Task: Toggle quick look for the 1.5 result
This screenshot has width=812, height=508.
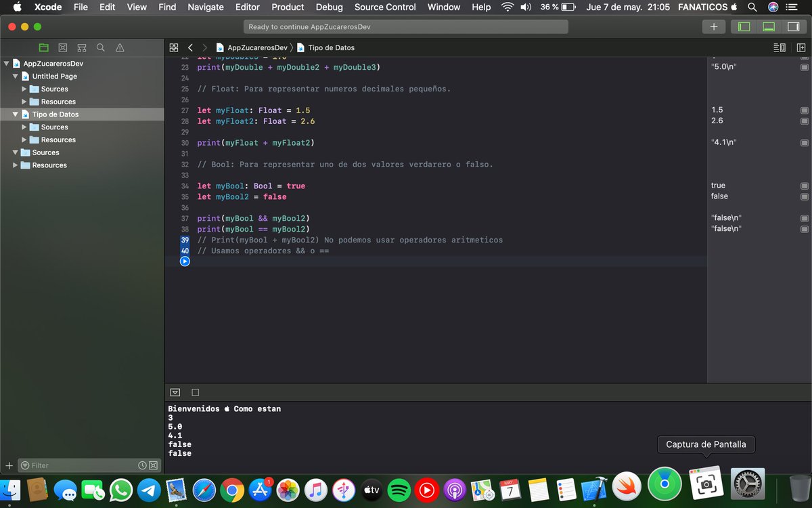Action: [x=805, y=110]
